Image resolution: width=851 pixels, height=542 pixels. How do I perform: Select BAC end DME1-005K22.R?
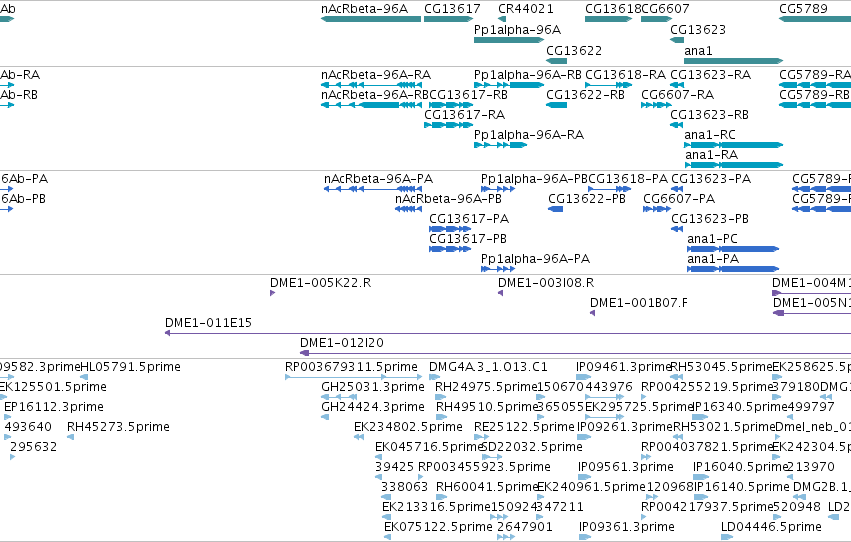pos(272,294)
